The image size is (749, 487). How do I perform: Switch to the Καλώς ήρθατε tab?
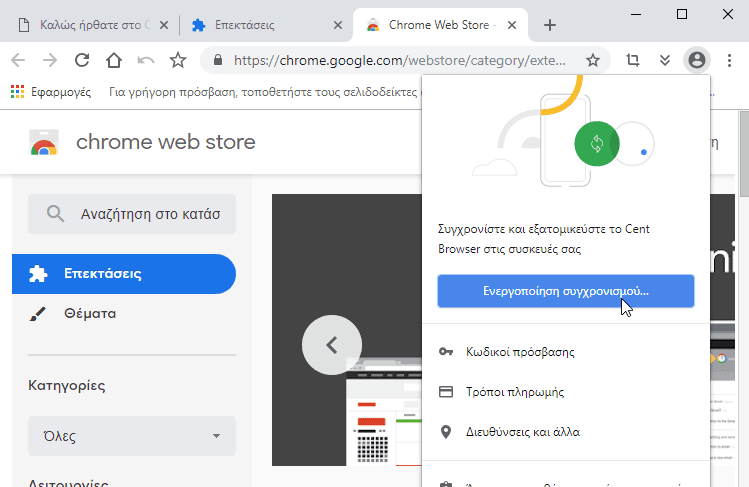coord(90,24)
